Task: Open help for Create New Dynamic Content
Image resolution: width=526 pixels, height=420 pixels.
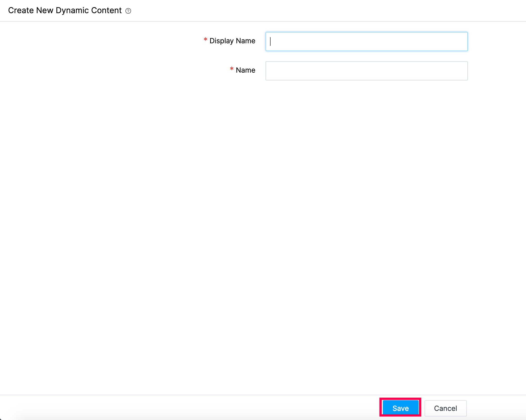Action: point(128,11)
